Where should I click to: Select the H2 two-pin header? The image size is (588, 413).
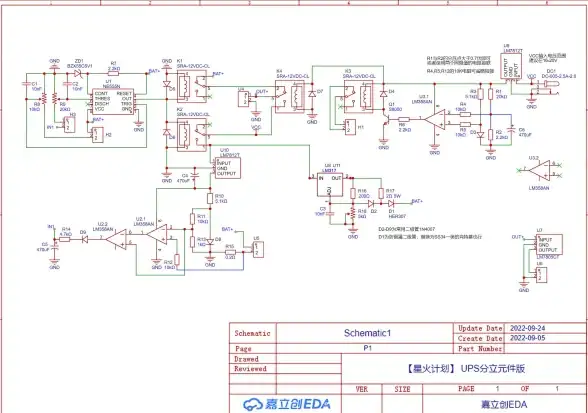click(x=97, y=134)
